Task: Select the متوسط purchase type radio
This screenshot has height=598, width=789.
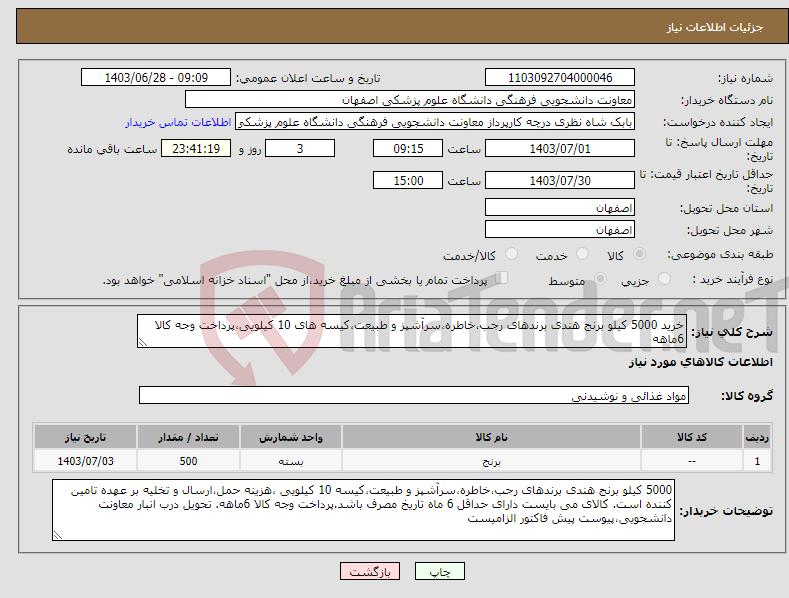Action: (x=600, y=279)
